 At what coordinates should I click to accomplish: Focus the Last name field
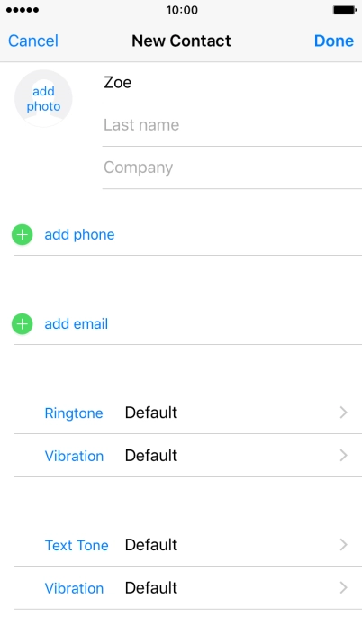pyautogui.click(x=232, y=125)
